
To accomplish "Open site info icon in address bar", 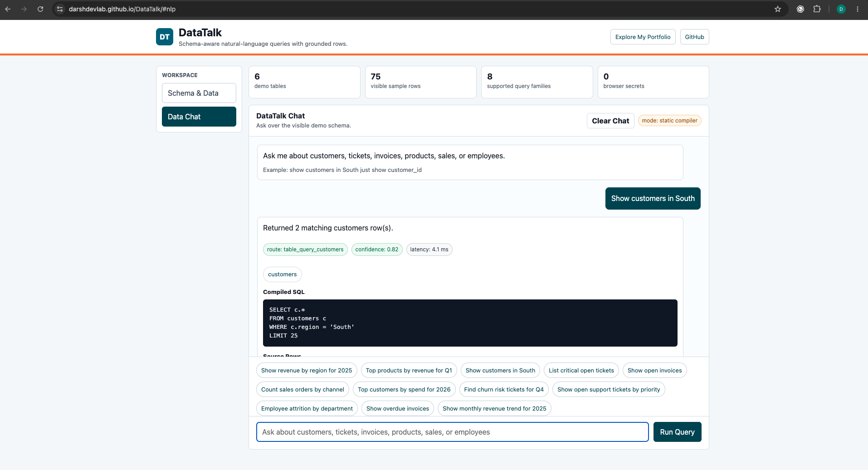I will tap(60, 9).
